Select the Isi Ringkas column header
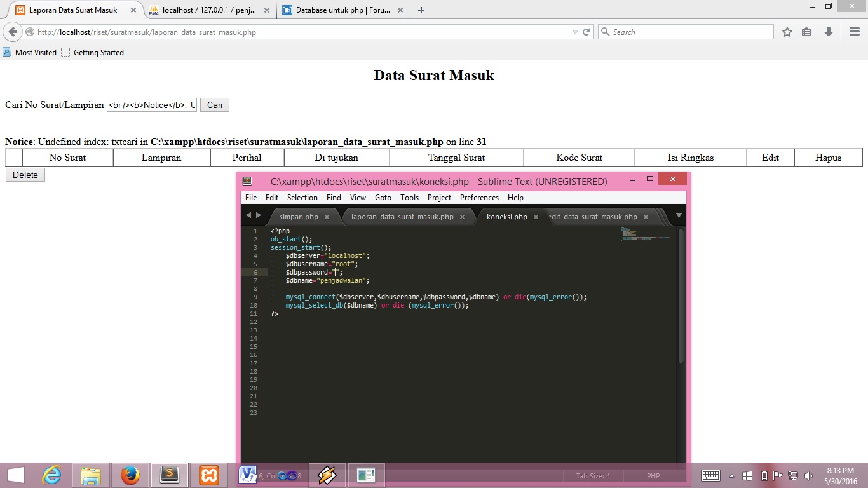 690,158
